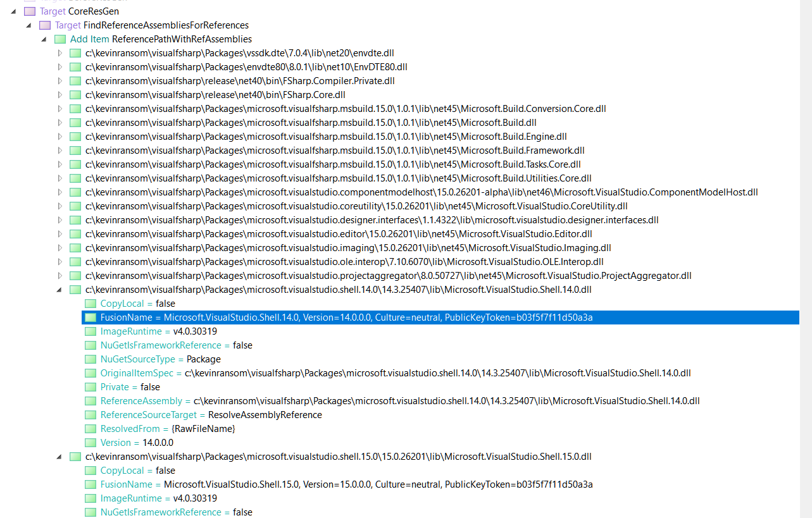Click green icon beside CoreUtility.dll

(x=75, y=206)
